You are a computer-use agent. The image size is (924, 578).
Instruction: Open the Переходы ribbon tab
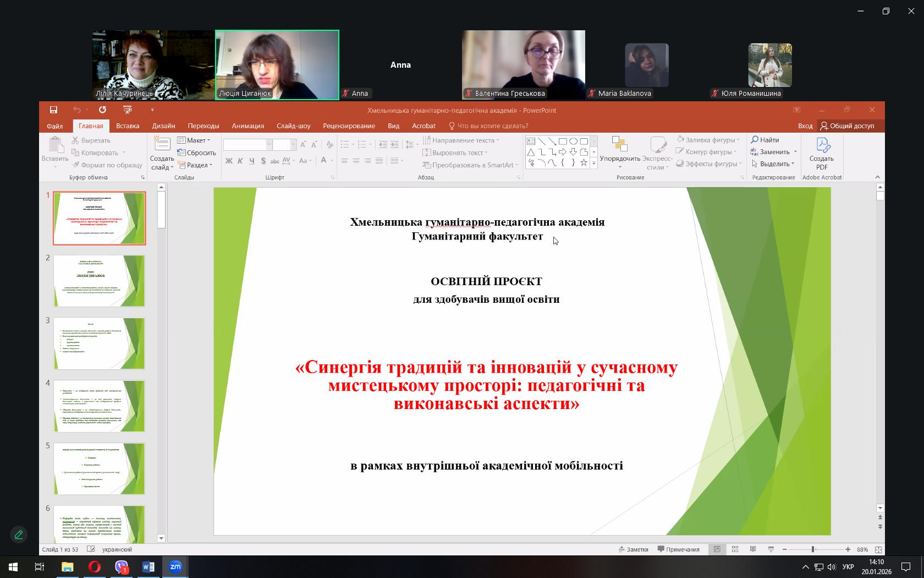tap(203, 126)
